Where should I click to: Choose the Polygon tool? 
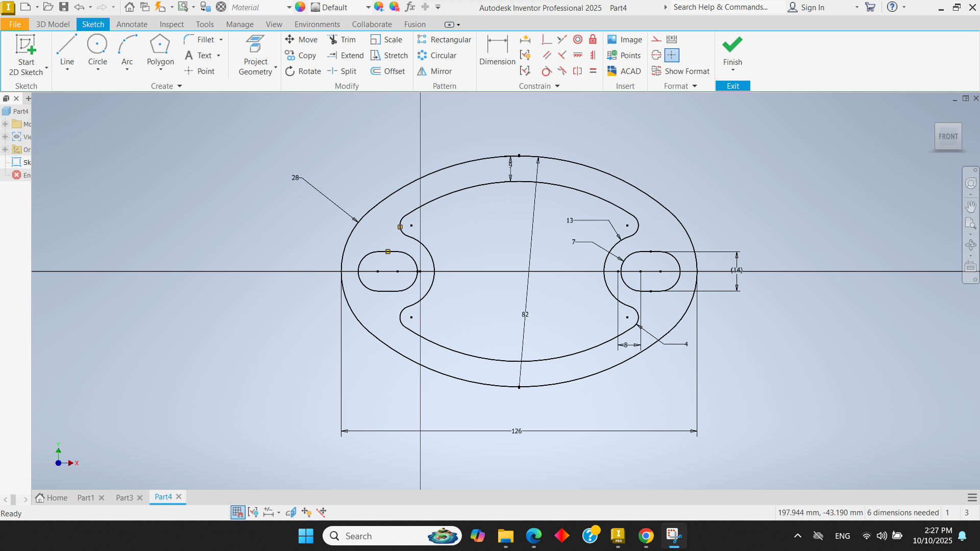pos(160,50)
